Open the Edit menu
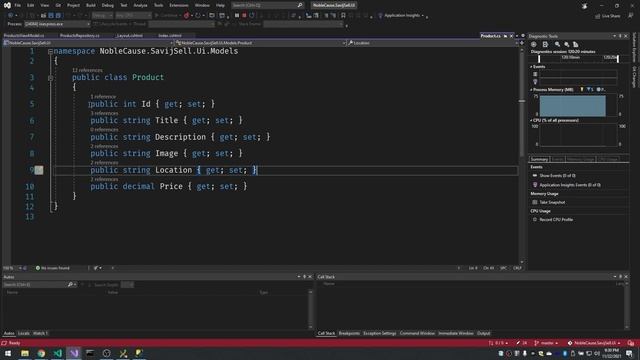 click(x=31, y=5)
